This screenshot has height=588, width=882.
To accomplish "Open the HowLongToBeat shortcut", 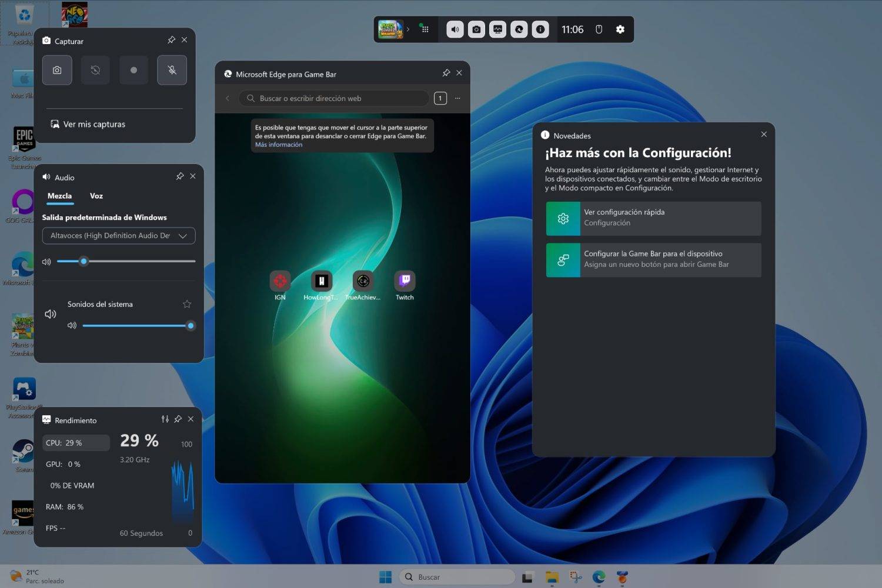I will (x=321, y=286).
